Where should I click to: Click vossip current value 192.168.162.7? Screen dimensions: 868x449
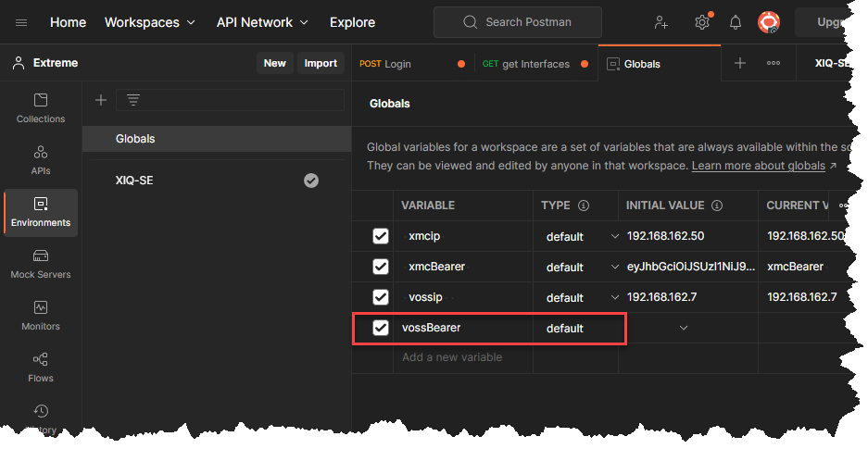point(801,297)
